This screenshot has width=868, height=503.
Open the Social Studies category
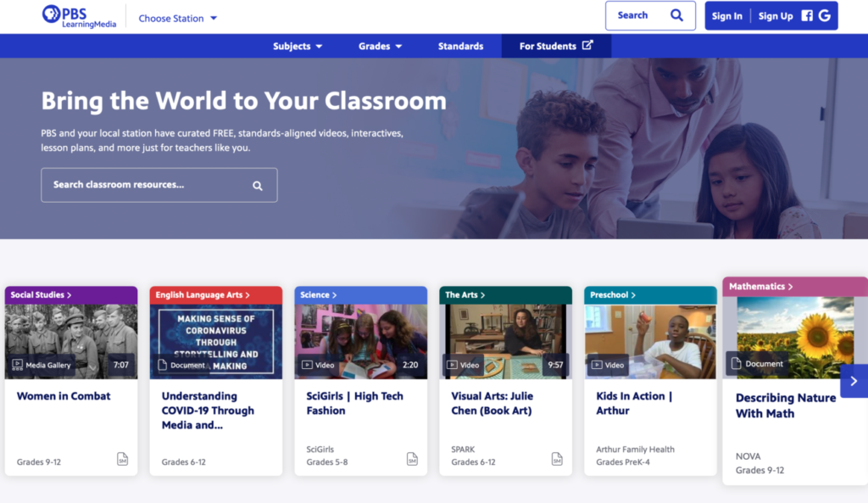[x=41, y=294]
